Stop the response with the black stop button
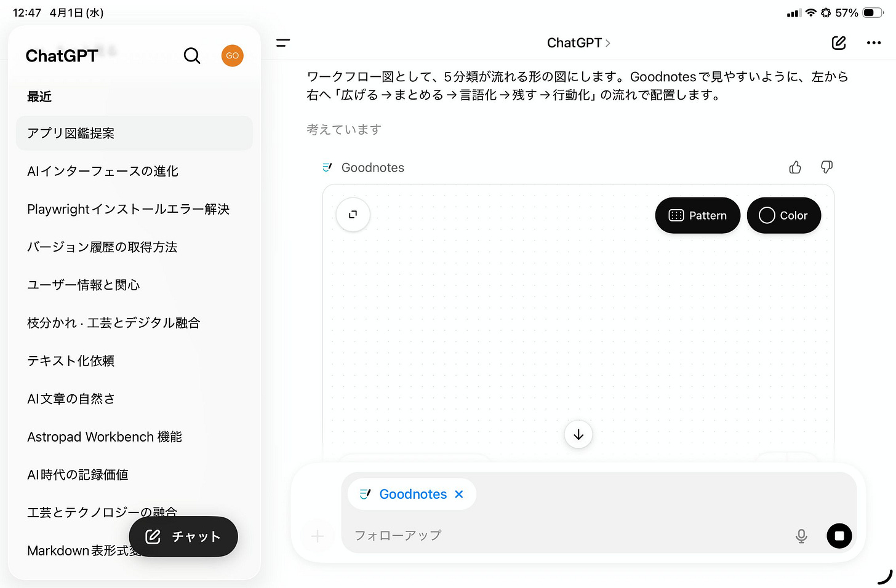Screen dimensions: 896x588 click(x=839, y=536)
